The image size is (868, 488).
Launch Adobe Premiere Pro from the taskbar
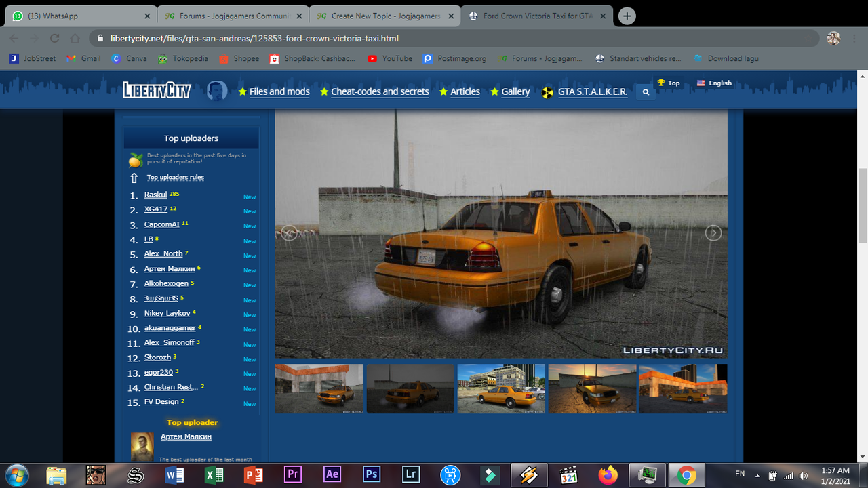[293, 475]
